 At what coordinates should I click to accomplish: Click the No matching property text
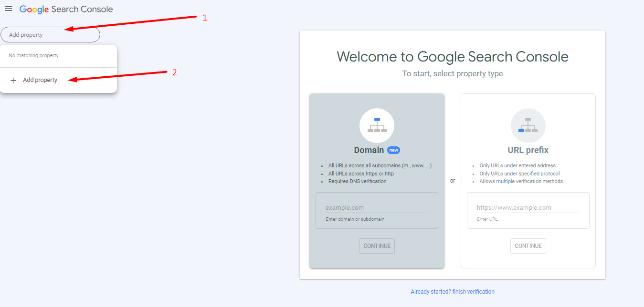point(33,55)
